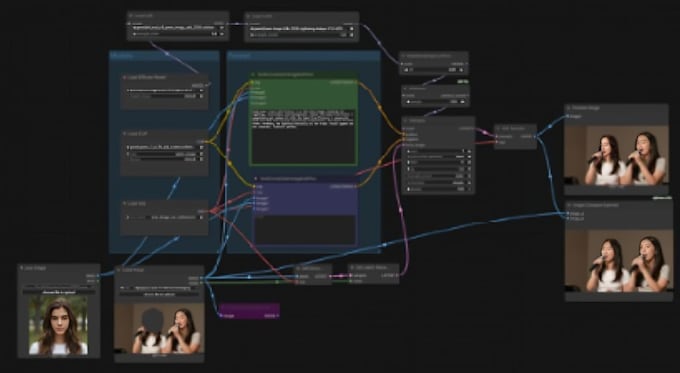Click the seed field in KSampler
This screenshot has width=680, height=373.
click(x=438, y=151)
